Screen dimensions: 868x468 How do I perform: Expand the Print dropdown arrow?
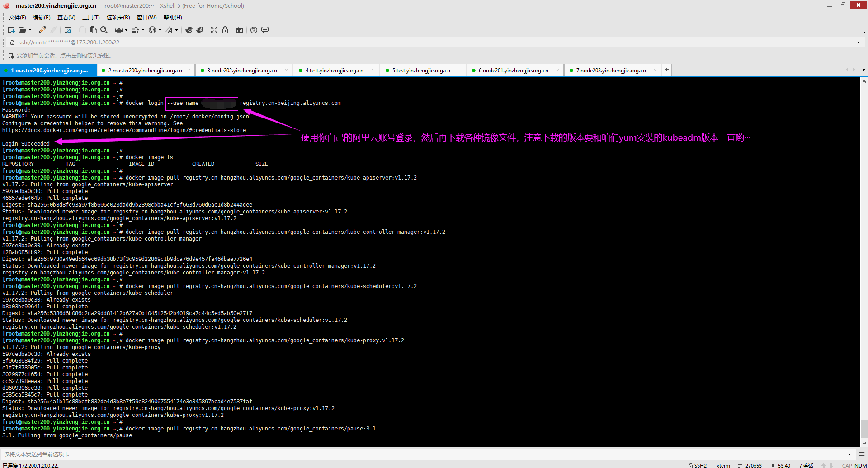tap(126, 30)
